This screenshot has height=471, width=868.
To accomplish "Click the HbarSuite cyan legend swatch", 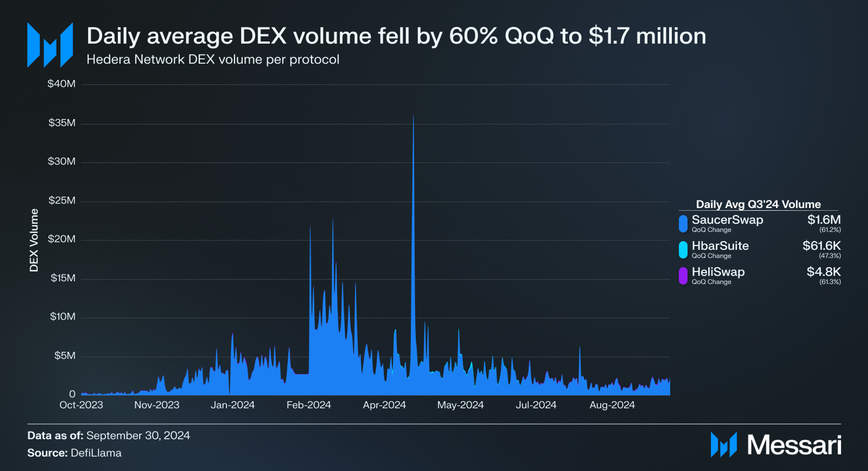I will (x=683, y=250).
